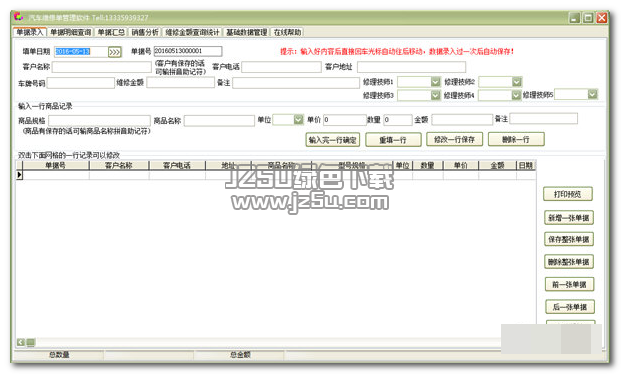Switch to the 基础数据管理 tab
The height and width of the screenshot is (374, 621).
click(247, 32)
